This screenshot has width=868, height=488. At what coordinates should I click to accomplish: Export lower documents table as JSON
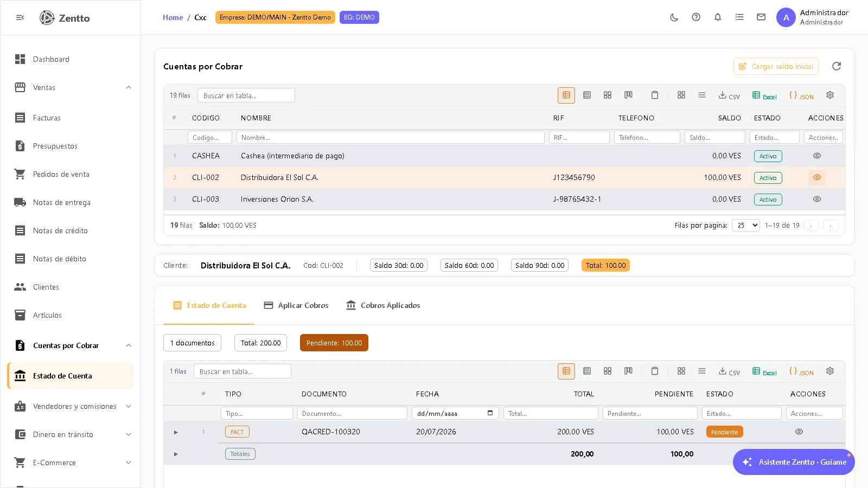click(x=801, y=372)
